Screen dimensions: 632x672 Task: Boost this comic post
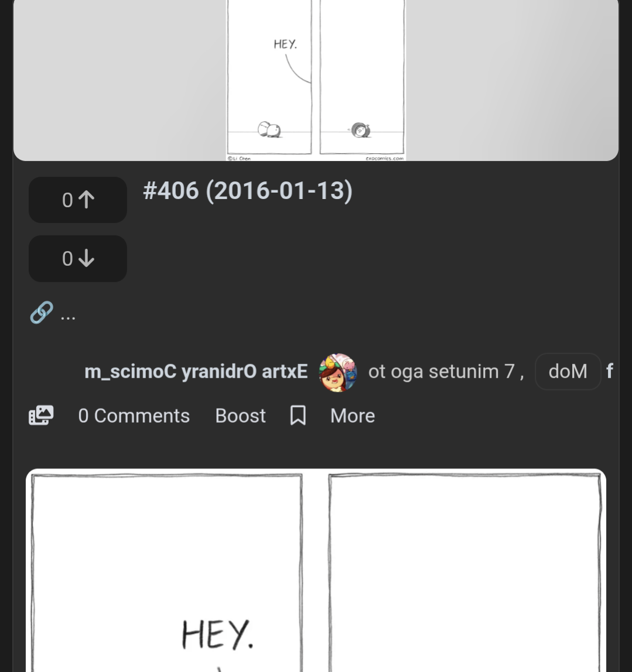[240, 416]
